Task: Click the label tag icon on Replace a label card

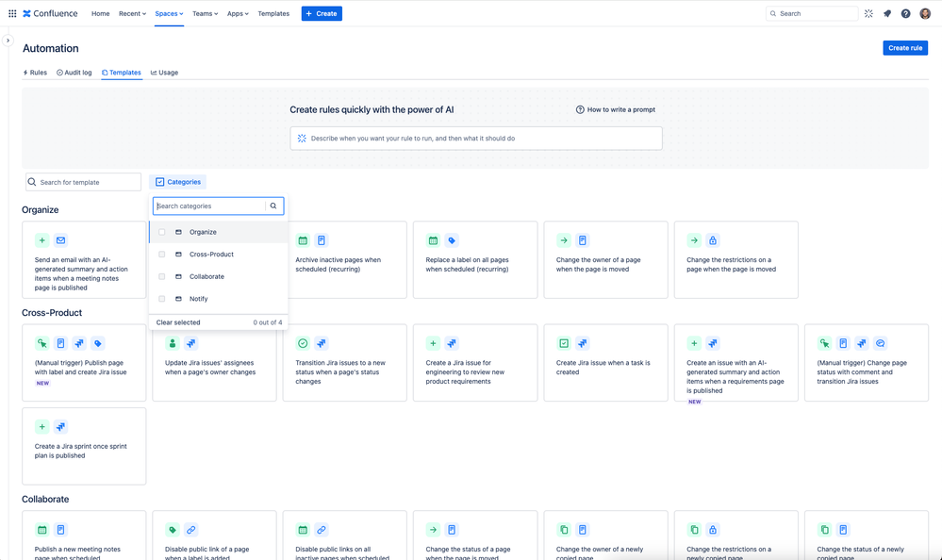Action: point(452,240)
